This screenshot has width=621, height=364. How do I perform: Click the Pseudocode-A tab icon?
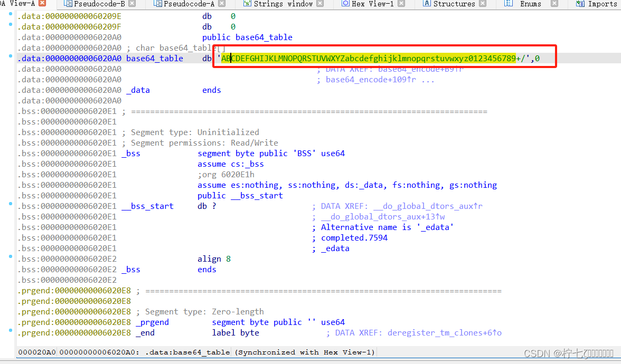pyautogui.click(x=157, y=4)
